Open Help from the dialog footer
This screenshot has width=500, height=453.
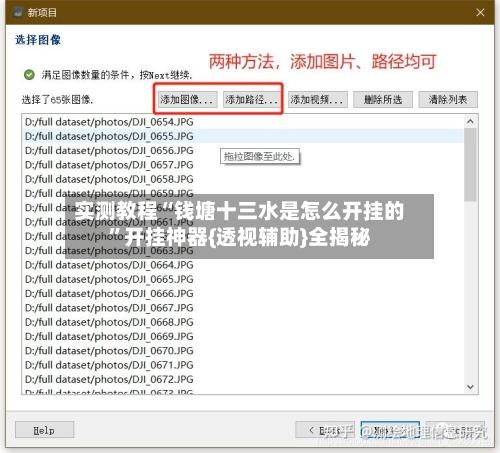click(44, 430)
